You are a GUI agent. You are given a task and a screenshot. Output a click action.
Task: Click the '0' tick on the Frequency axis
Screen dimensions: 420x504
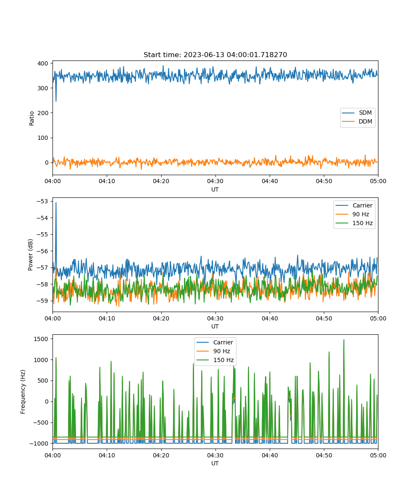tap(47, 402)
